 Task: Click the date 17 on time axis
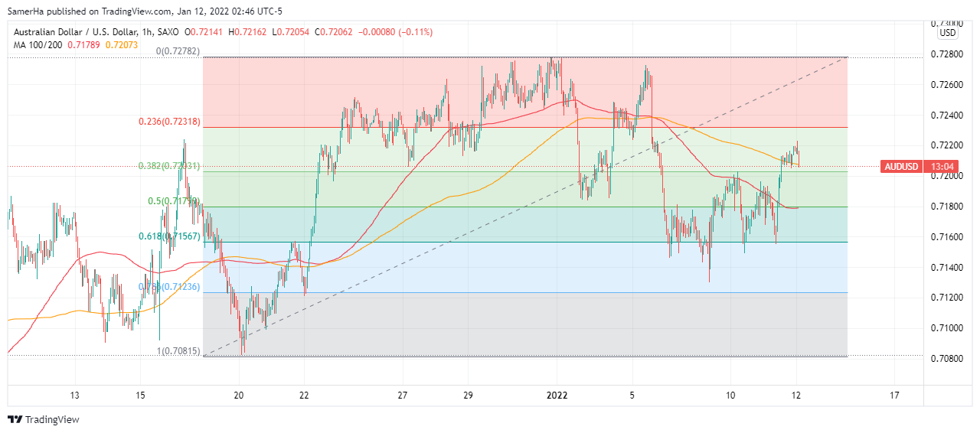pyautogui.click(x=894, y=396)
